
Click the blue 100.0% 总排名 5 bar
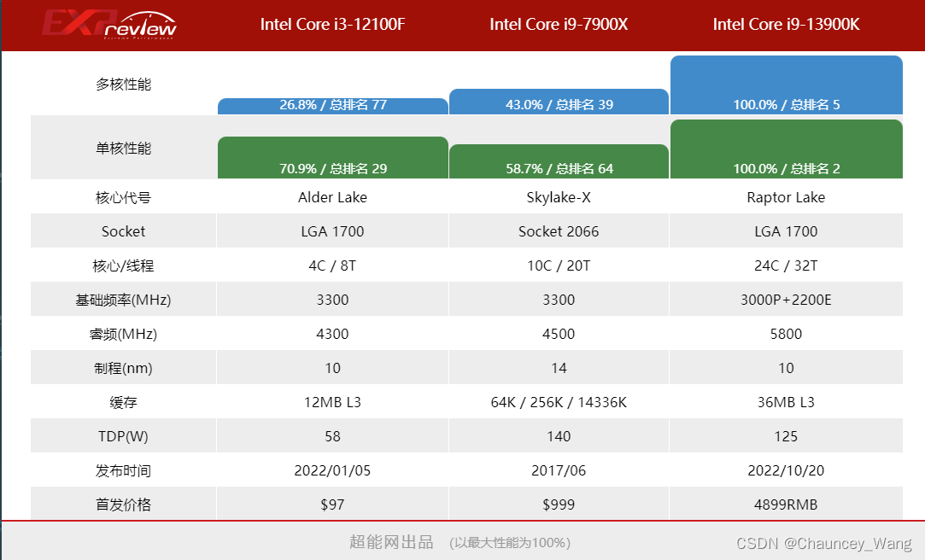787,85
